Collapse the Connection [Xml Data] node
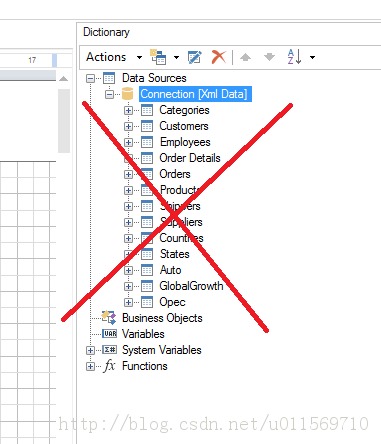Image resolution: width=381 pixels, height=444 pixels. [109, 95]
